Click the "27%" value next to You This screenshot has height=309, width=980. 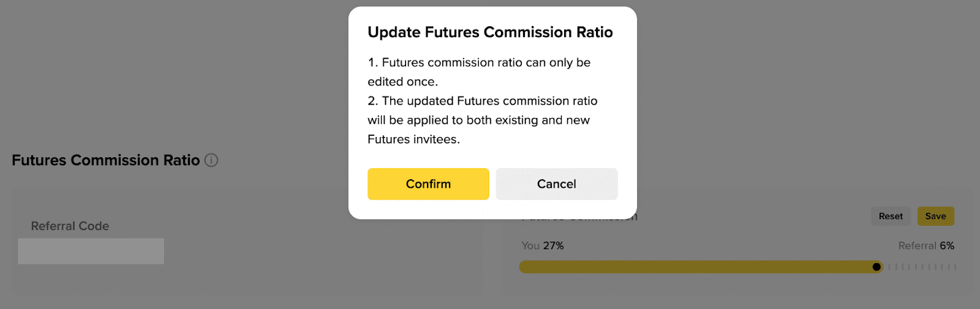point(553,246)
